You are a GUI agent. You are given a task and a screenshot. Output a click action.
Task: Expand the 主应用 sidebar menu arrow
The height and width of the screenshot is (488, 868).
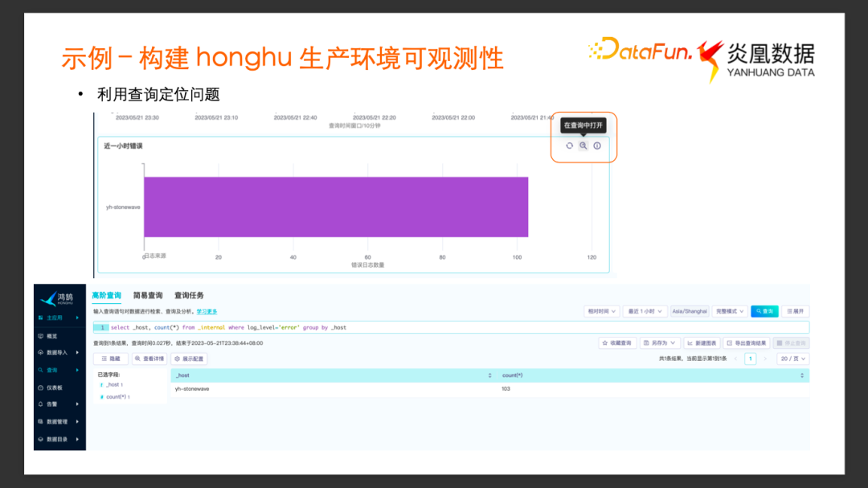(77, 318)
